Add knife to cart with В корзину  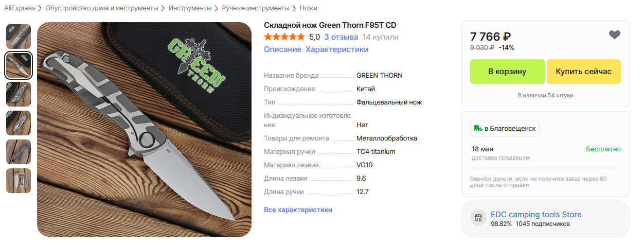[507, 72]
